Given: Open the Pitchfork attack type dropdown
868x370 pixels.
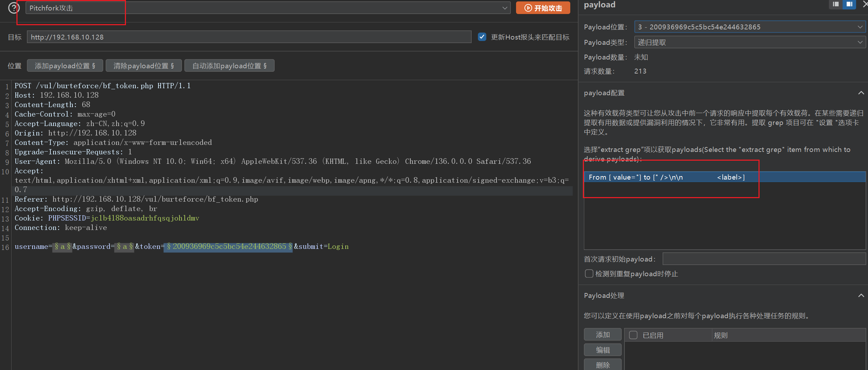Looking at the screenshot, I should pyautogui.click(x=268, y=8).
